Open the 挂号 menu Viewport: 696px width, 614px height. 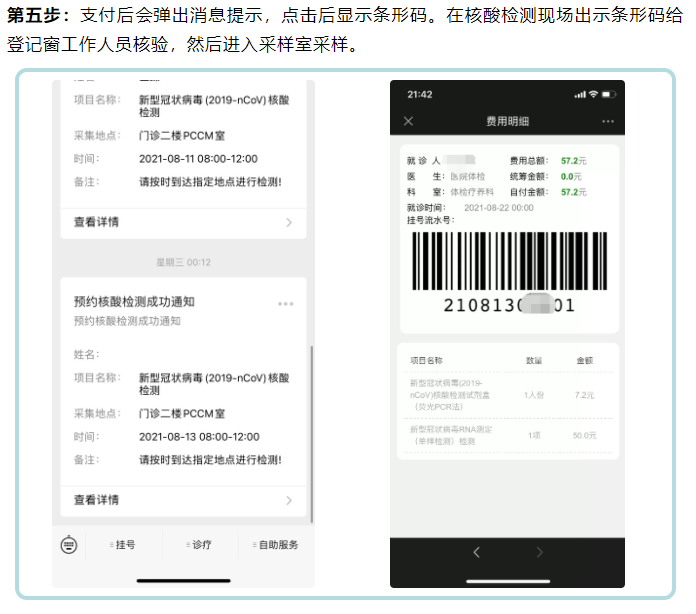click(123, 545)
